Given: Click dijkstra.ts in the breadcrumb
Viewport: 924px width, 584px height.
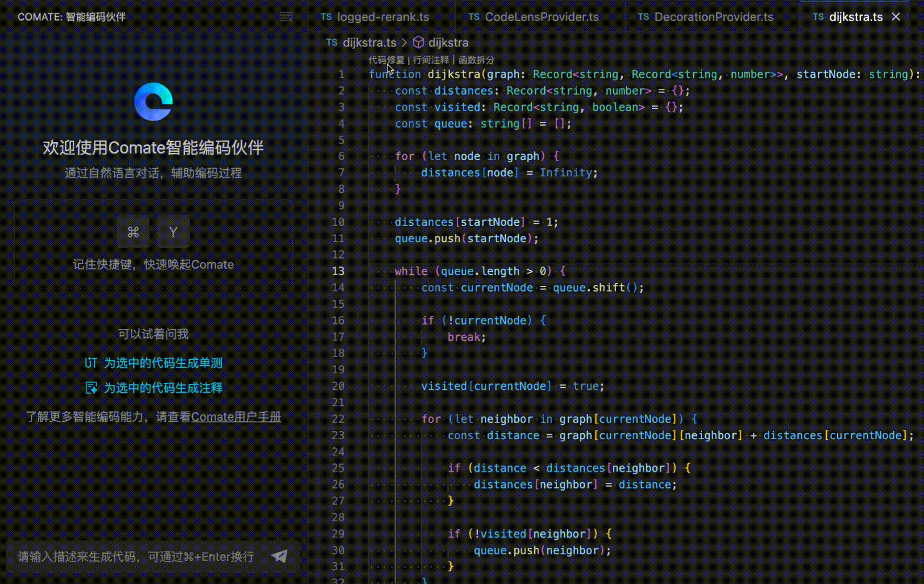Looking at the screenshot, I should (x=369, y=42).
